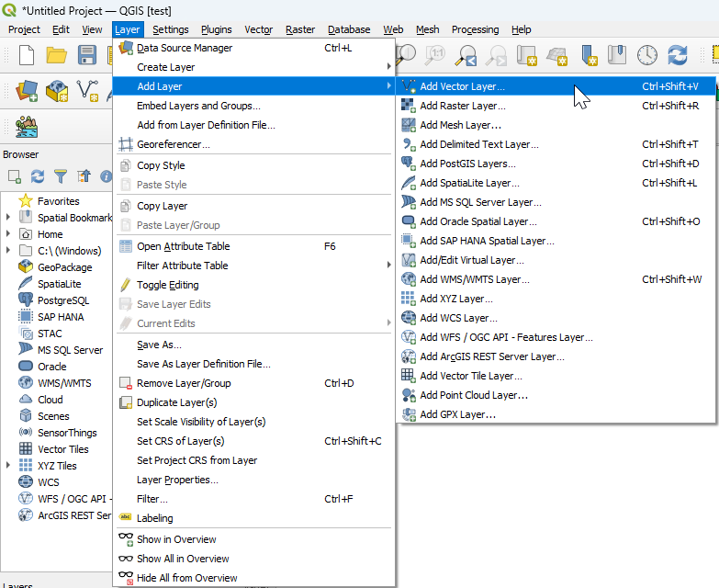The image size is (719, 588).
Task: Click the New Project toolbar icon
Action: pos(27,55)
